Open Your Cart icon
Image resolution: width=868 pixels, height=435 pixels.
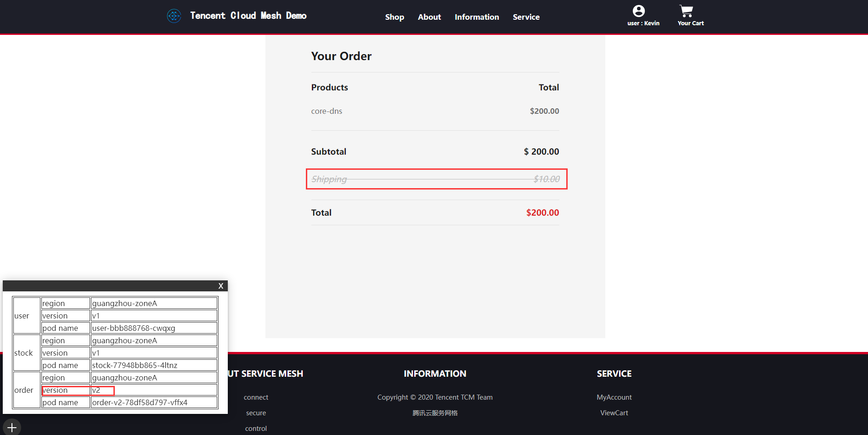(686, 11)
